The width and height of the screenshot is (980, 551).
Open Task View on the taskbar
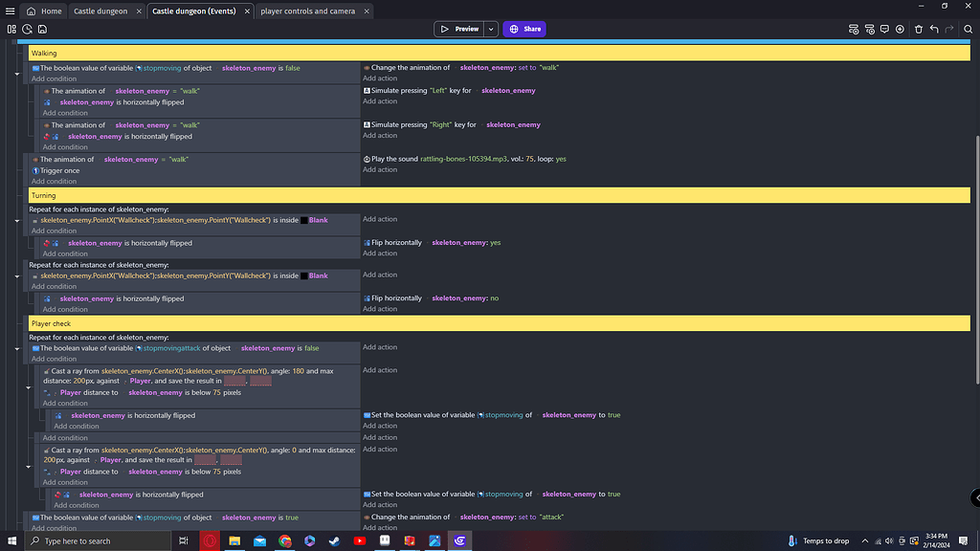[x=183, y=541]
